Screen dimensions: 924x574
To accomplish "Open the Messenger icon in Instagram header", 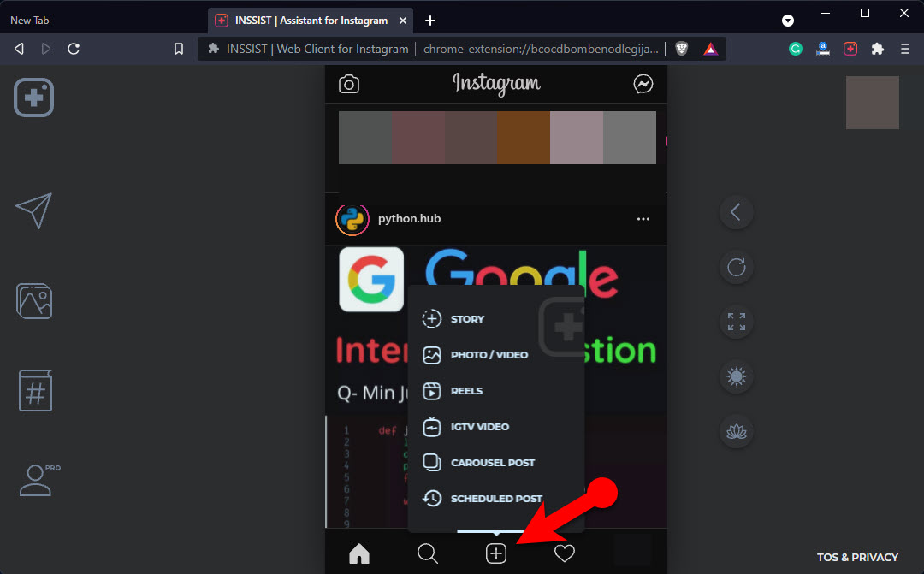I will [643, 85].
